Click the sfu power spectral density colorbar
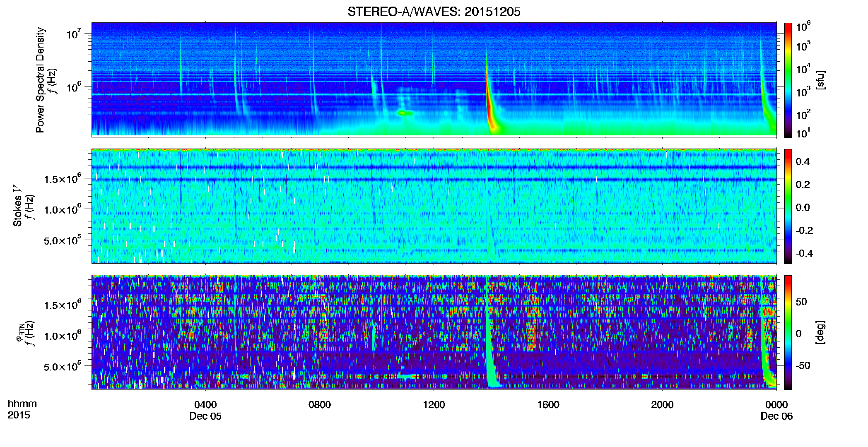This screenshot has width=868, height=447. coord(788,80)
